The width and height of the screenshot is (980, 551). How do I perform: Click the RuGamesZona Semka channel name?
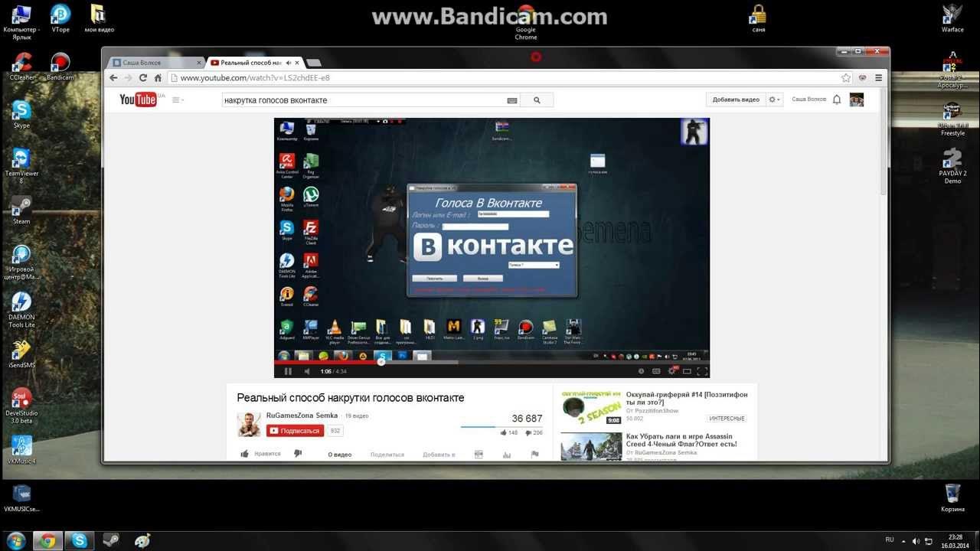302,416
